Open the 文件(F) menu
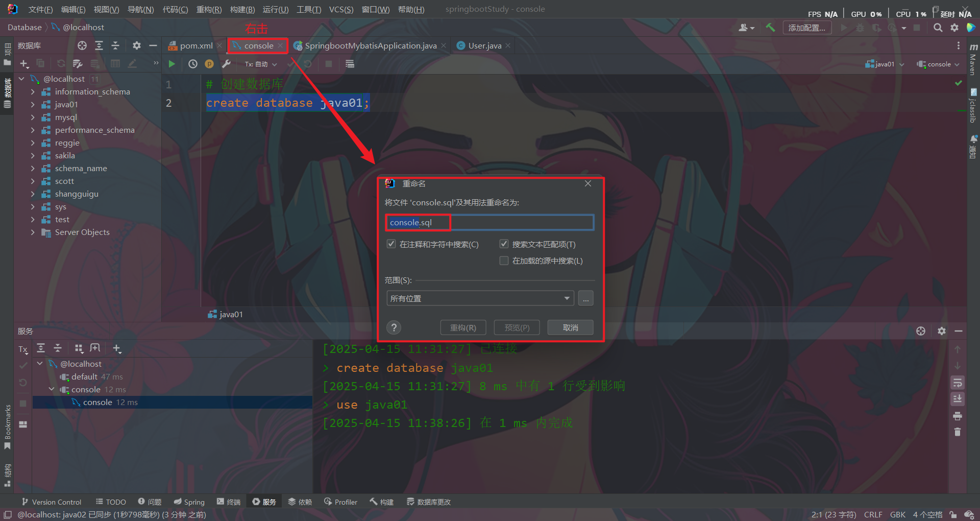The width and height of the screenshot is (980, 521). (40, 10)
